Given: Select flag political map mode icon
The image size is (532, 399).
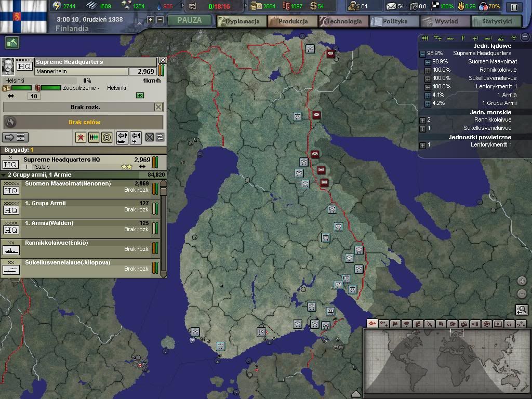Looking at the screenshot, I should (x=396, y=324).
